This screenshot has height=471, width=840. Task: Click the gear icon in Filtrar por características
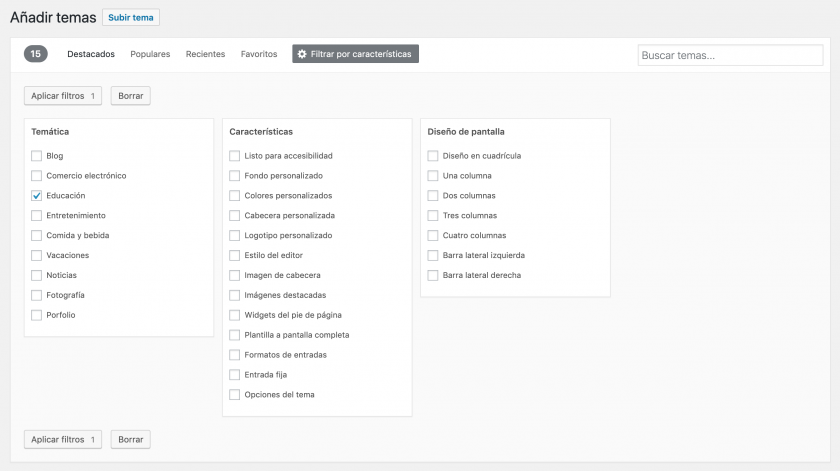[302, 54]
